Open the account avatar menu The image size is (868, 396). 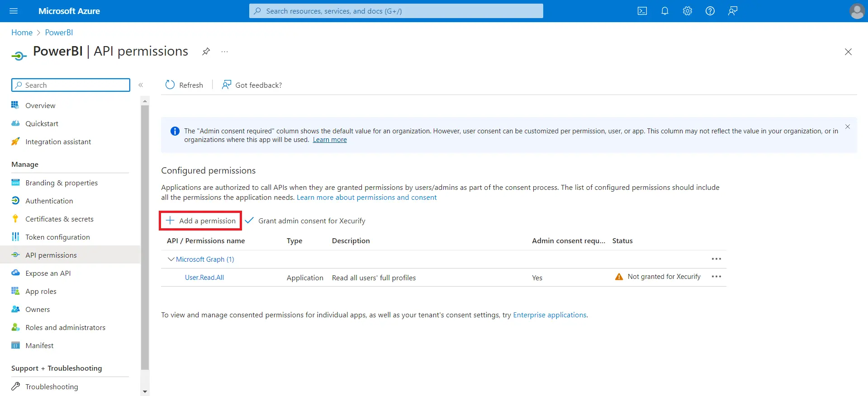coord(857,11)
